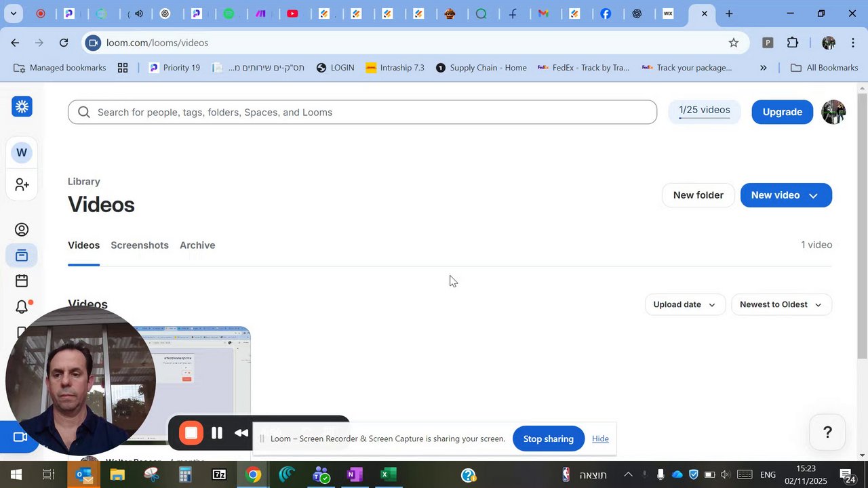Screen dimensions: 868x488
Task: Open the Managed bookmarks folder
Action: tap(60, 68)
